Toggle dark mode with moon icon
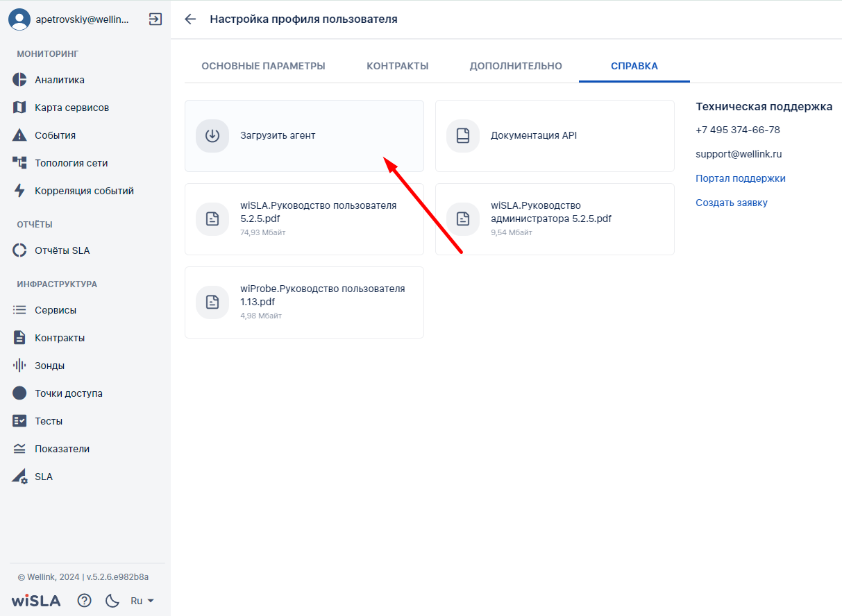 tap(112, 601)
